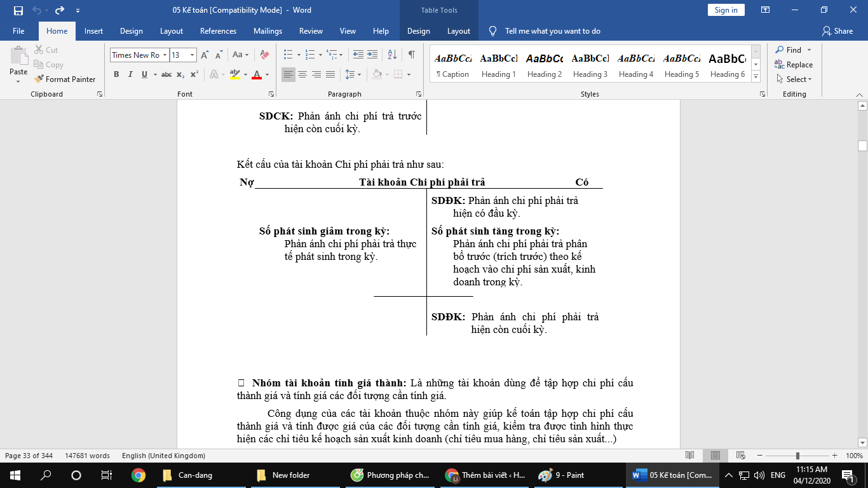Image resolution: width=868 pixels, height=488 pixels.
Task: Toggle Italic formatting
Action: pyautogui.click(x=130, y=74)
